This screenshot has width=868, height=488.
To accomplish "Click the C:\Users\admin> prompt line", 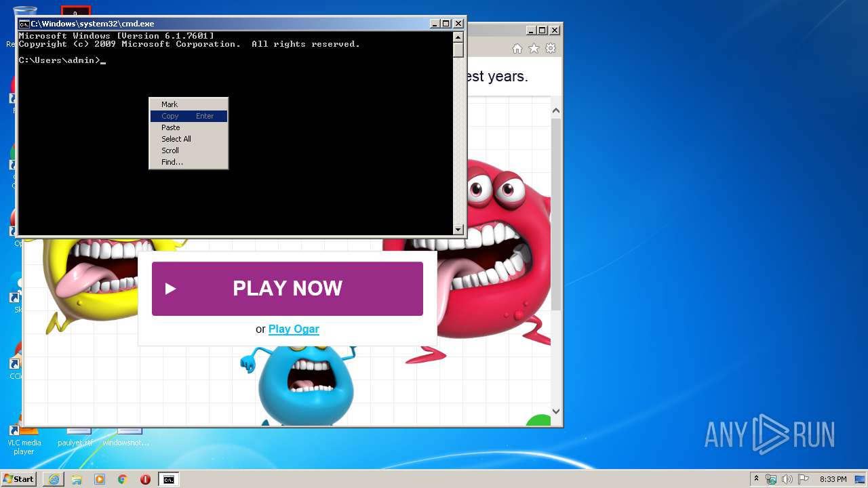I will 62,60.
